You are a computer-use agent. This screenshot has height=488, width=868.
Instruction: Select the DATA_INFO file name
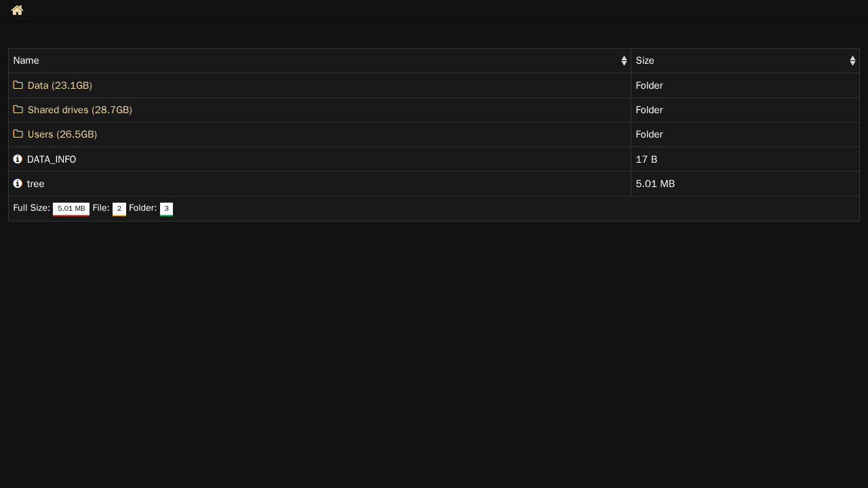(x=52, y=159)
